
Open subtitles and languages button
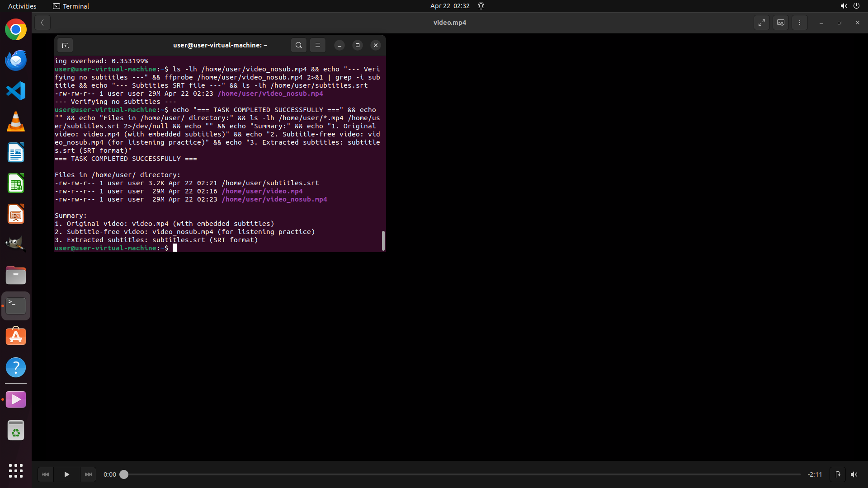pos(781,23)
